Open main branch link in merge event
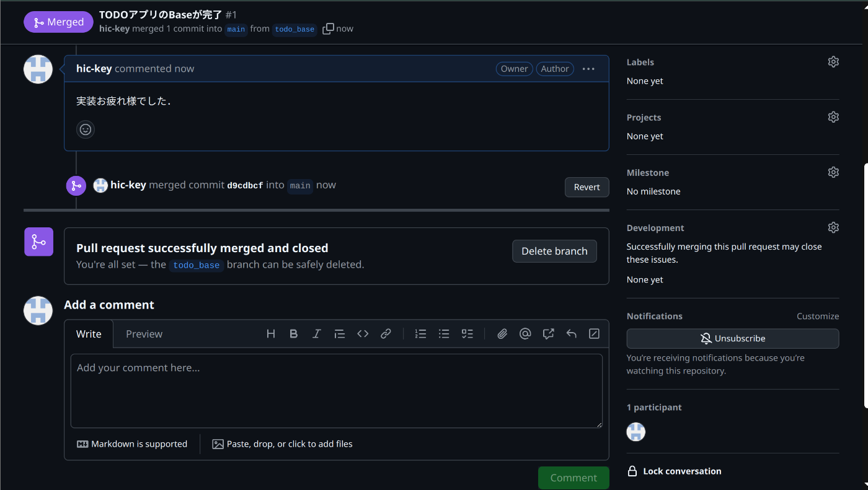Screen dimensions: 868x490 tap(300, 186)
